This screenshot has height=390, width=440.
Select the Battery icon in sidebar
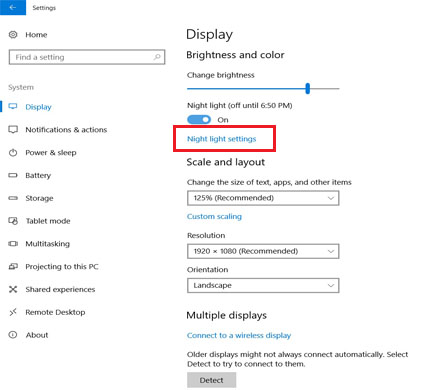[x=13, y=175]
